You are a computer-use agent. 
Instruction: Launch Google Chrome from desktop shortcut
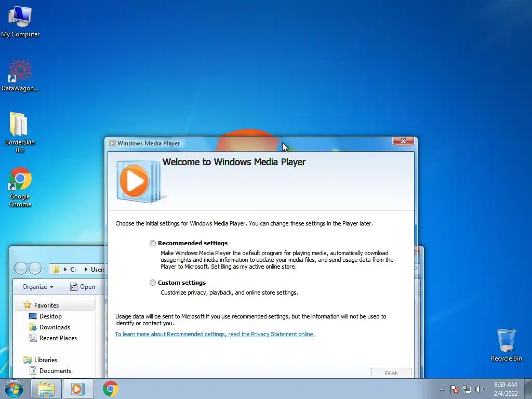(20, 187)
